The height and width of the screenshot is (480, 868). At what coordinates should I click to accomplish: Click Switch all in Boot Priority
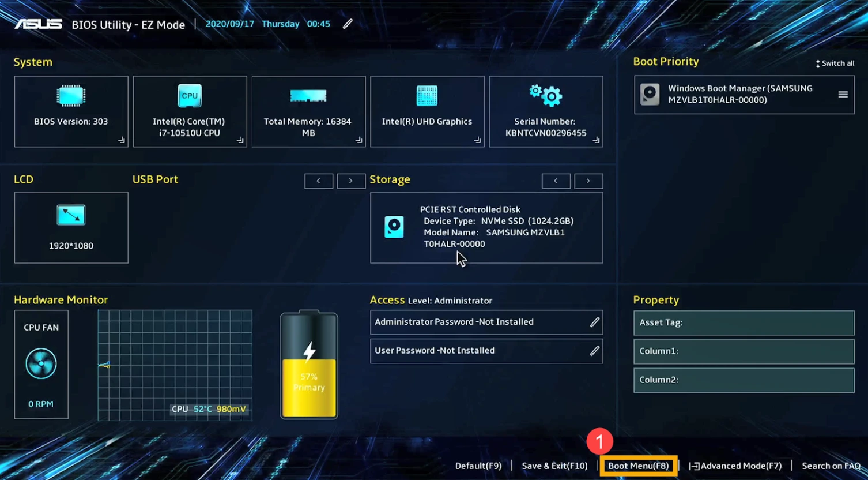(835, 63)
